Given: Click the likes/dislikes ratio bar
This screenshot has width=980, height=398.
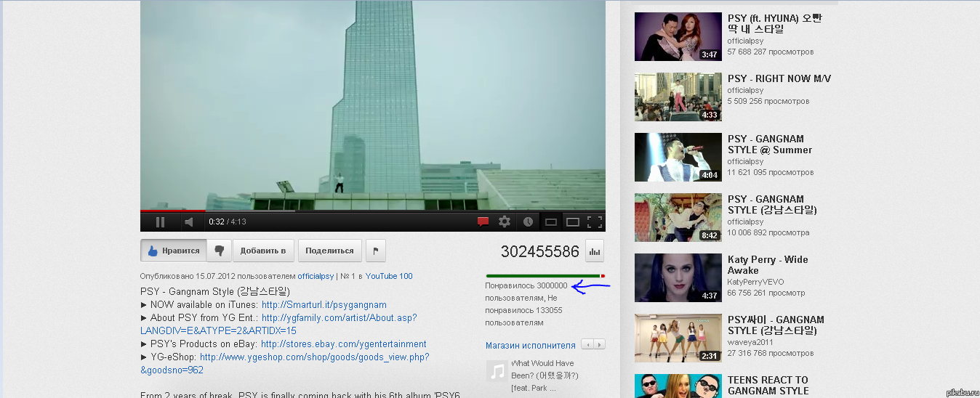Looking at the screenshot, I should tap(545, 276).
